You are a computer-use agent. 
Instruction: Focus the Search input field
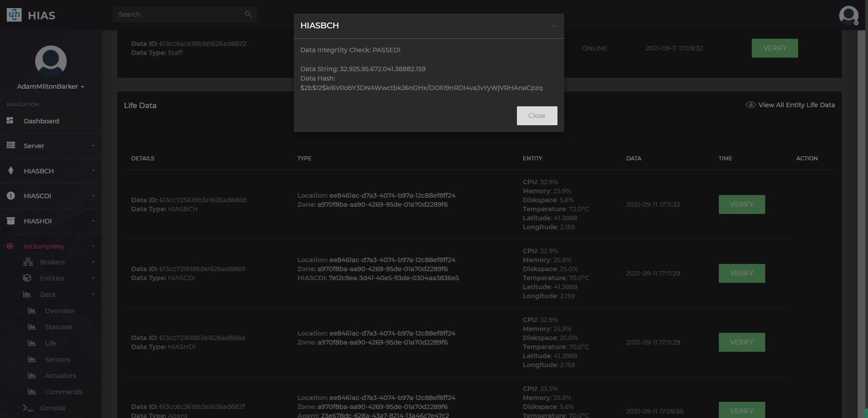pos(179,14)
